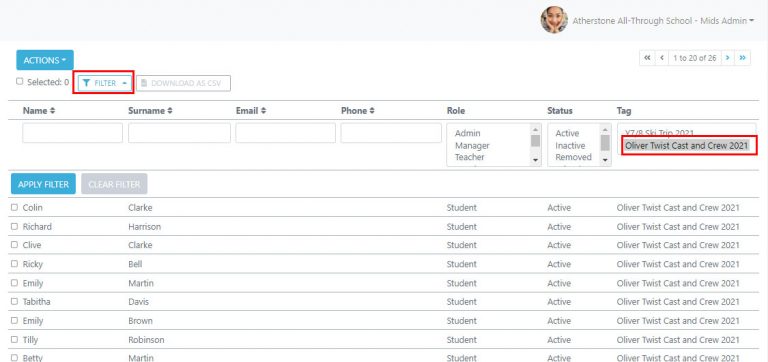
Task: Tick the checkbox for Clive Clarke
Action: pos(14,245)
